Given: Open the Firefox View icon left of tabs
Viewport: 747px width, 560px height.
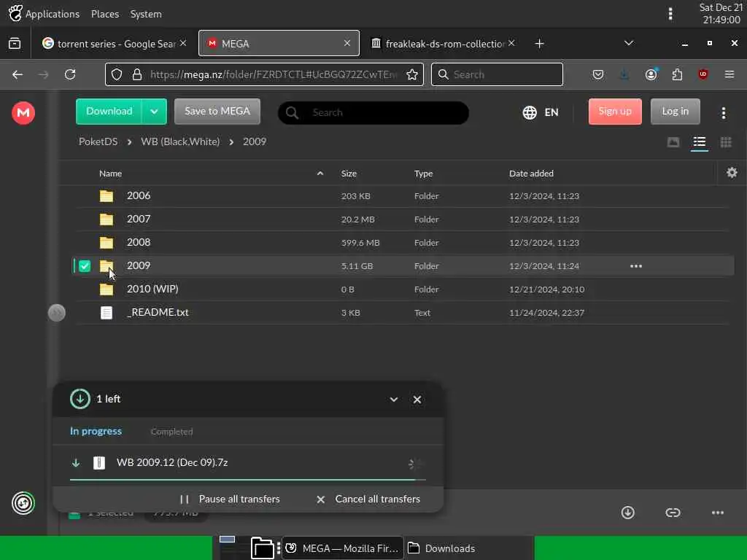Looking at the screenshot, I should [15, 43].
